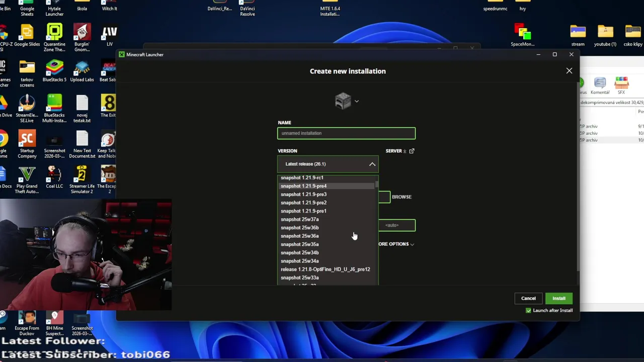
Task: Select the csko klipy folder
Action: point(633,35)
